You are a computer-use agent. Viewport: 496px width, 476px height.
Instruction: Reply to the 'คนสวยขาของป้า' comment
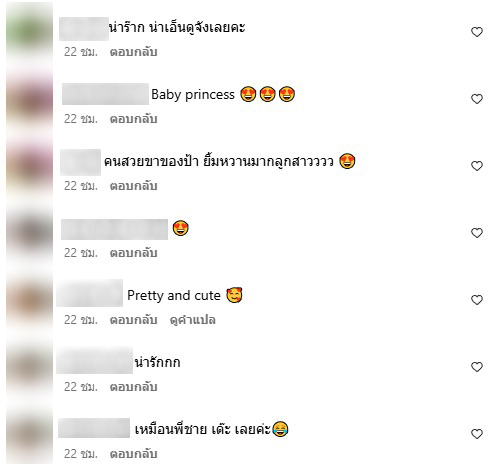click(133, 186)
